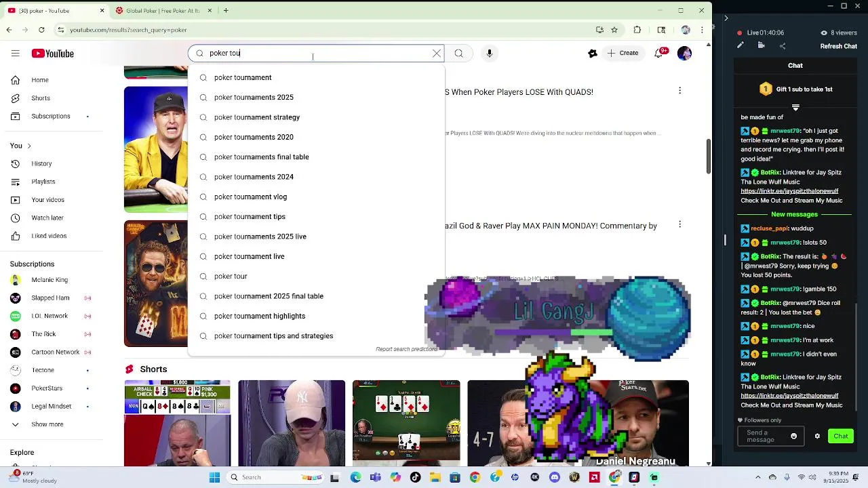Open the emoji picker in chat input
The height and width of the screenshot is (488, 868).
point(793,436)
